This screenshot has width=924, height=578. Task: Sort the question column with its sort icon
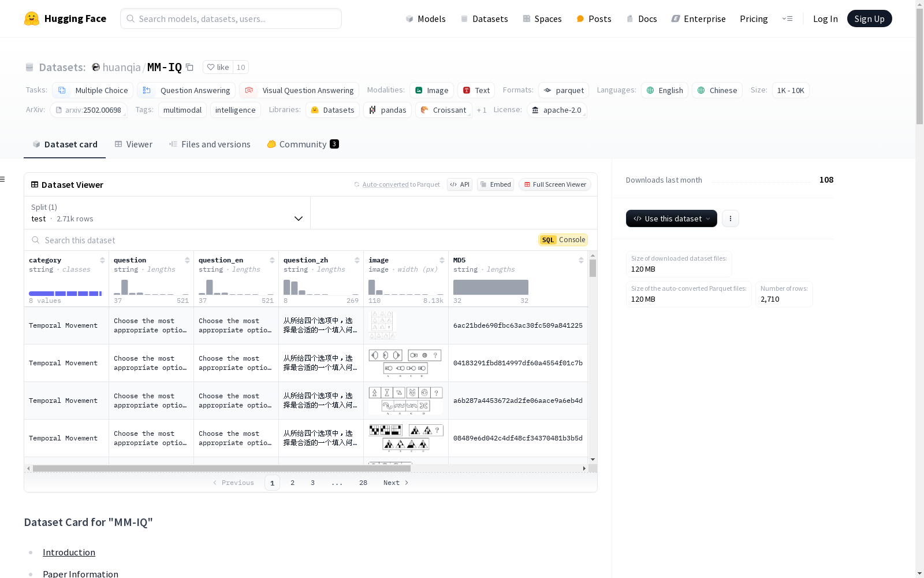point(187,260)
